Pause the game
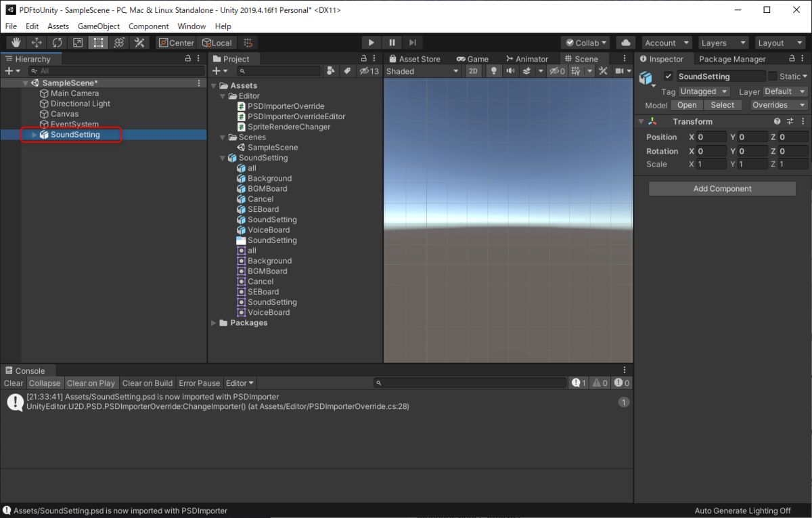Screen dimensions: 812x518 [x=392, y=43]
